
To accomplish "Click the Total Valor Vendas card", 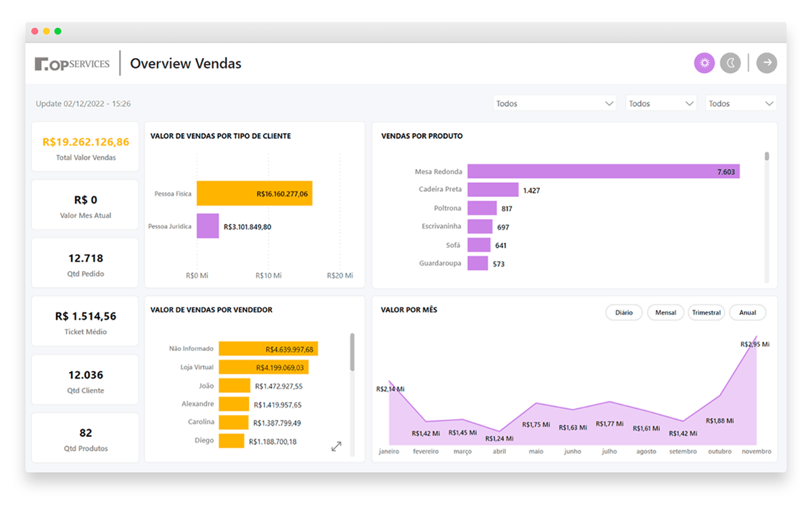I will [85, 147].
